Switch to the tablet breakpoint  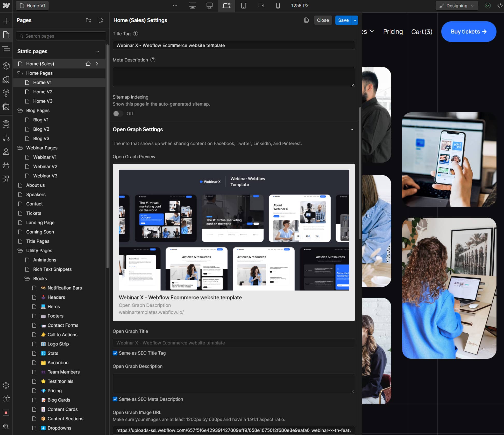[244, 5]
